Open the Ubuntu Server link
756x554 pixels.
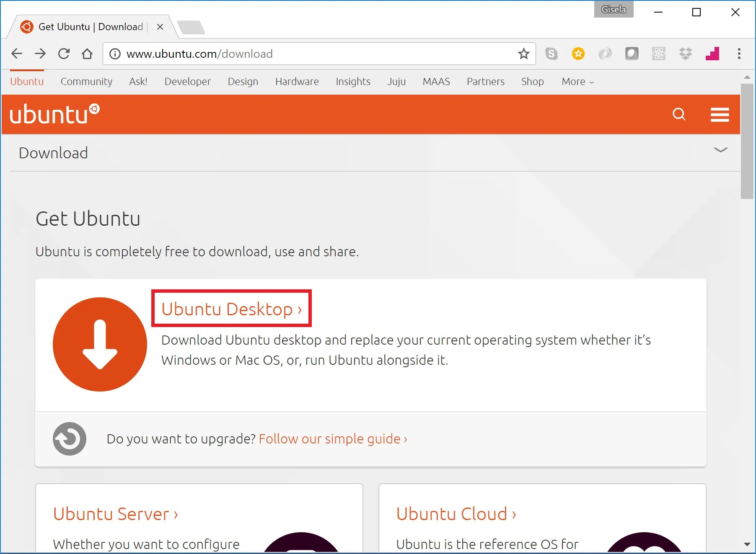116,514
